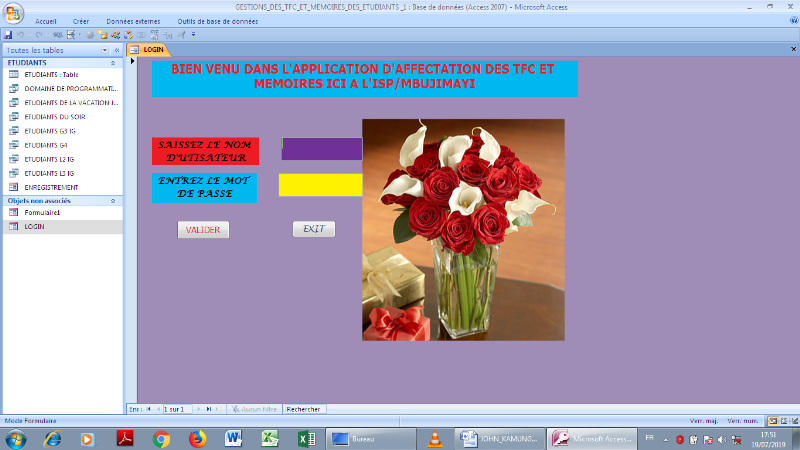Collapse the ETUDIANTS group
The image size is (800, 450).
point(113,63)
